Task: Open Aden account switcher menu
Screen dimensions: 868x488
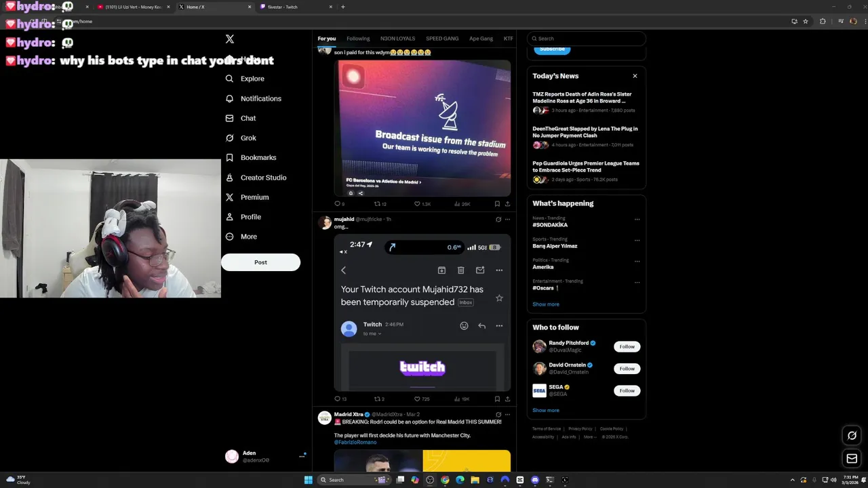Action: 265,456
